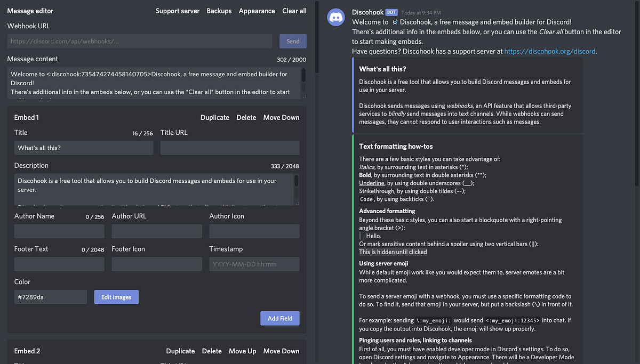Edit the #7289da embed color value
The height and width of the screenshot is (364, 640).
(x=50, y=297)
